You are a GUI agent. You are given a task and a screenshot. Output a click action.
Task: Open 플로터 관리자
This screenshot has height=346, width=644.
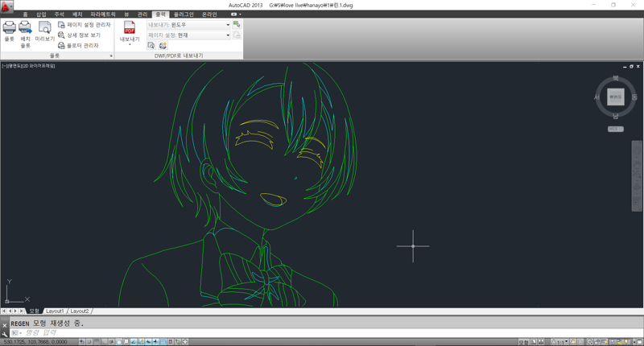click(78, 45)
